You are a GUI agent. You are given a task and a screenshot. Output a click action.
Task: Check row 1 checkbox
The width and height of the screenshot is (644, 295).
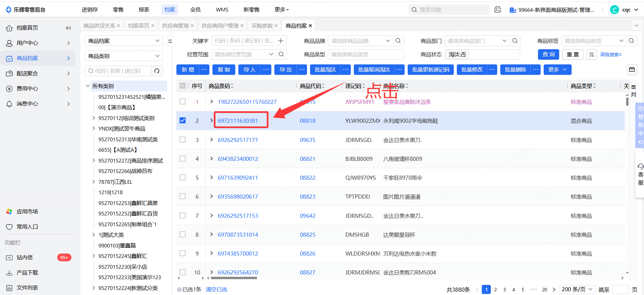pos(182,101)
